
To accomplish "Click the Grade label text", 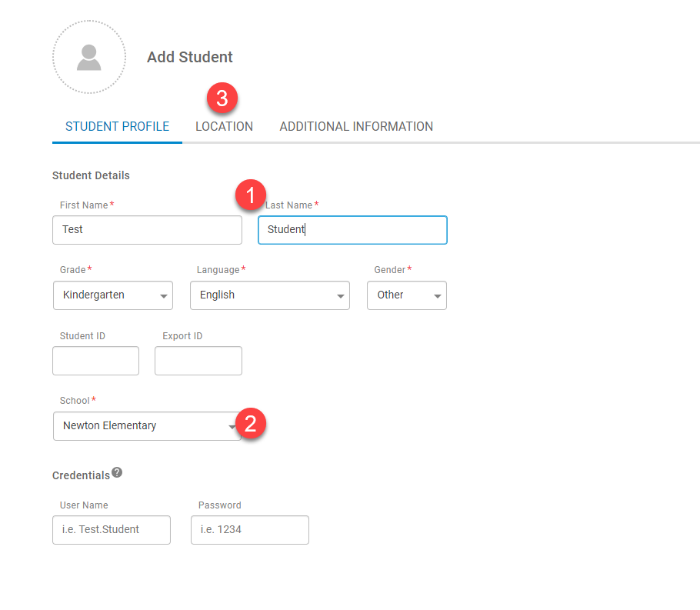I will point(73,270).
